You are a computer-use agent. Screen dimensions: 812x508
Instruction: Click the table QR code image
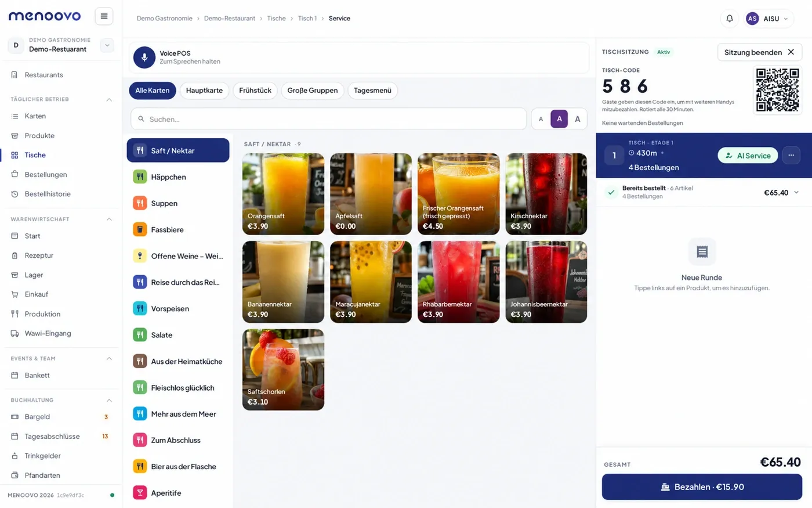(x=778, y=90)
